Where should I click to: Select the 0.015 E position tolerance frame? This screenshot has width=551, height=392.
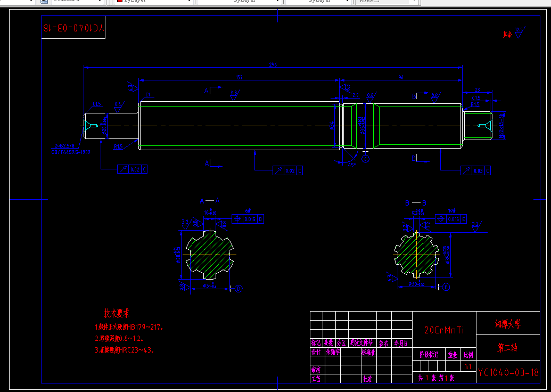click(x=451, y=219)
